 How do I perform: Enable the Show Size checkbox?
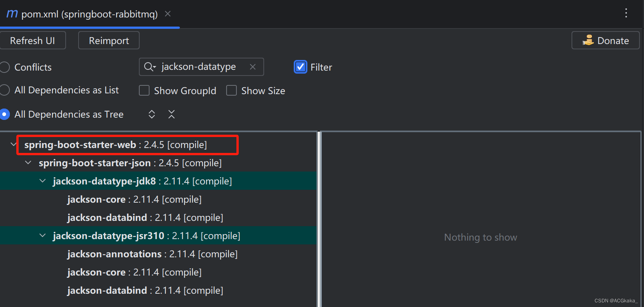pyautogui.click(x=231, y=90)
